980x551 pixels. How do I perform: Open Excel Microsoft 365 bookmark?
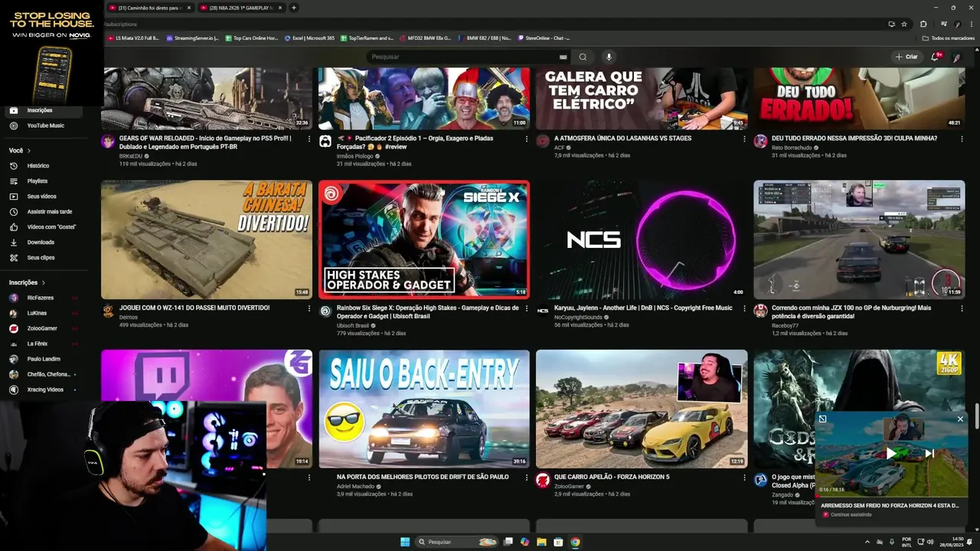coord(309,37)
